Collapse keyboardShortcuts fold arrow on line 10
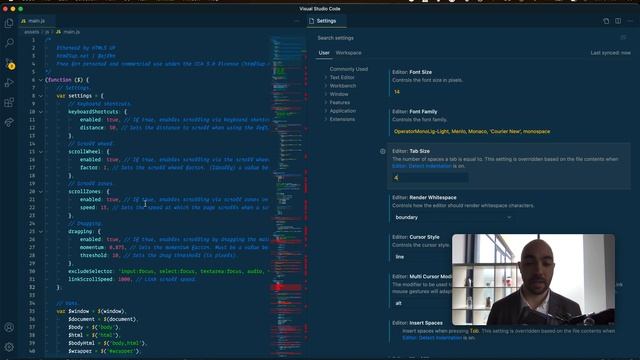Screen dimensions: 640x360 tap(41, 112)
